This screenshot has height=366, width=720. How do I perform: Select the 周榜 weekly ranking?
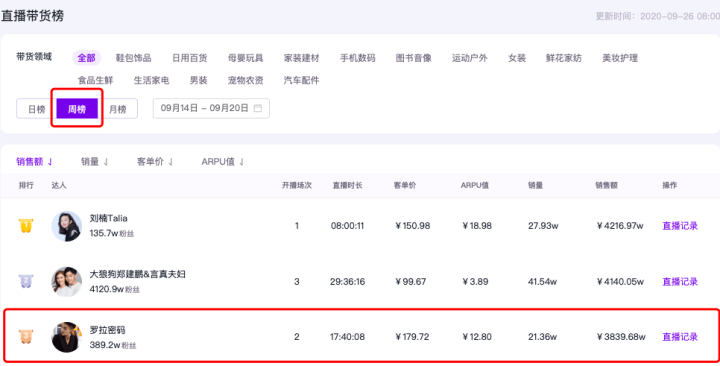(77, 109)
